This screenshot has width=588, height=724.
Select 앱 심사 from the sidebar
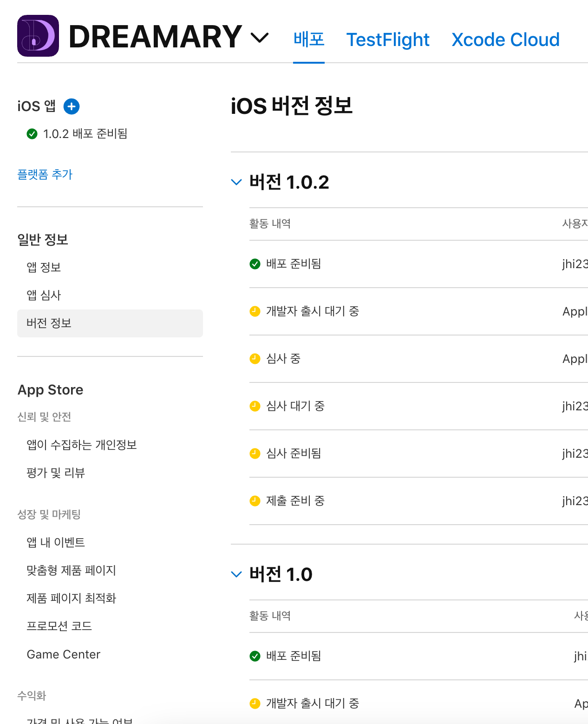tap(44, 295)
